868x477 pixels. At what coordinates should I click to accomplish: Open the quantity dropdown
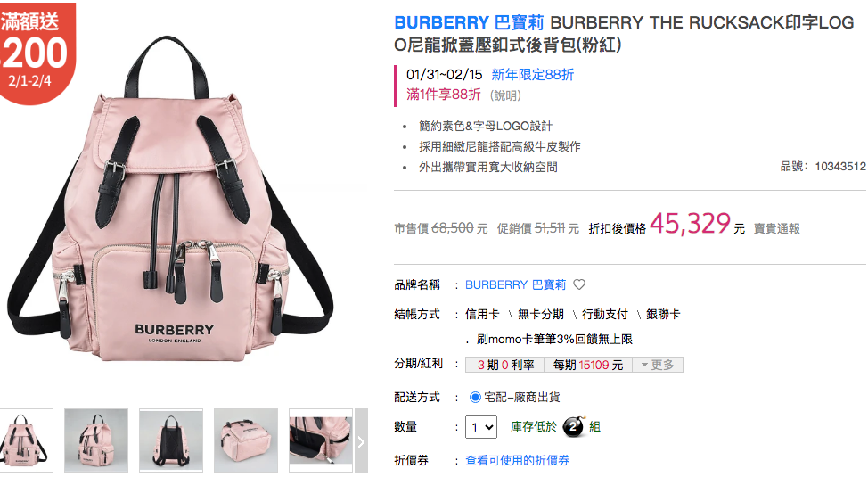481,427
